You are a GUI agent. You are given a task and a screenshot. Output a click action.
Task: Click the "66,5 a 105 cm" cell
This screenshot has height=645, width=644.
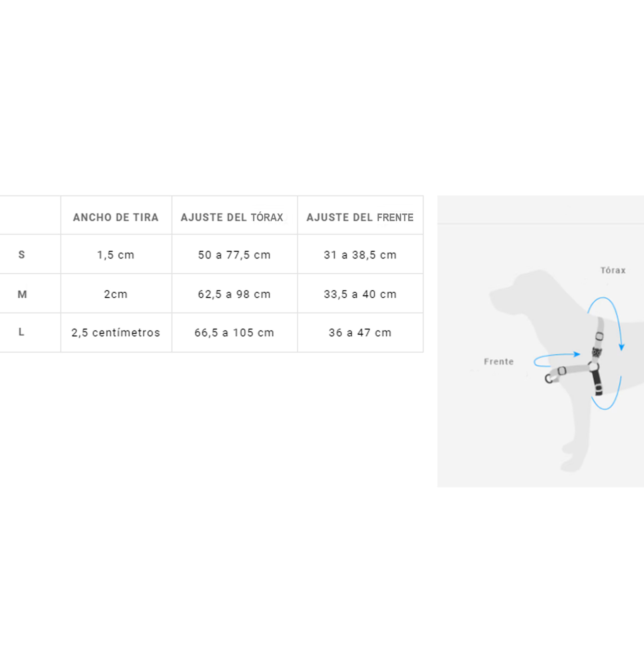[x=234, y=333]
